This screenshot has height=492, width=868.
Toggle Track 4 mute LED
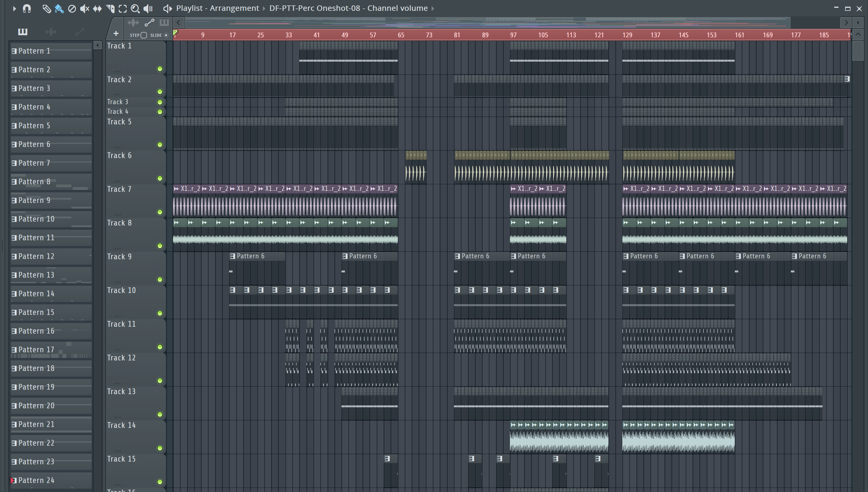pos(160,112)
